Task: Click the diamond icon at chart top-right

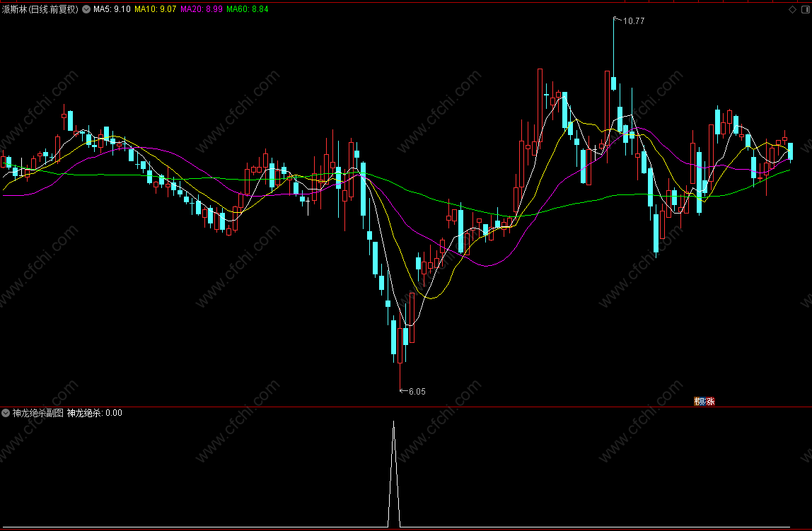Action: click(792, 9)
